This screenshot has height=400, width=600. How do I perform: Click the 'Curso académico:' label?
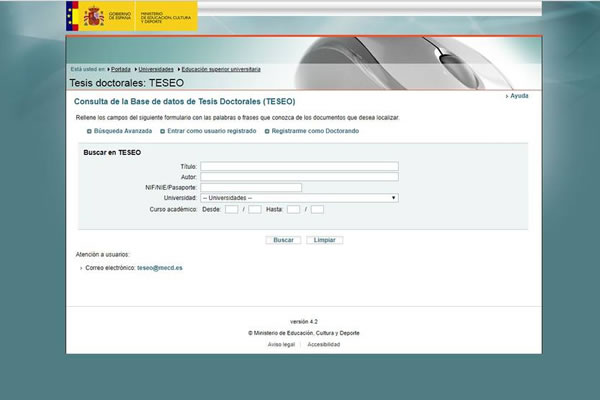(173, 209)
